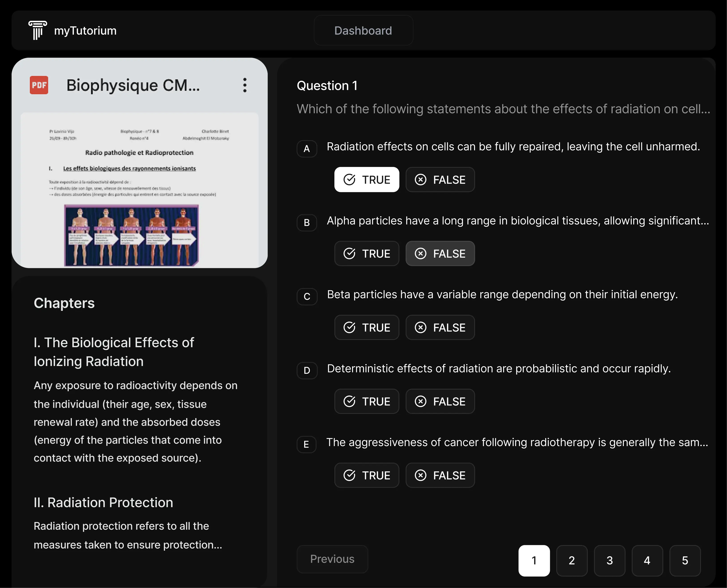
Task: Switch to question page 3
Action: click(610, 560)
